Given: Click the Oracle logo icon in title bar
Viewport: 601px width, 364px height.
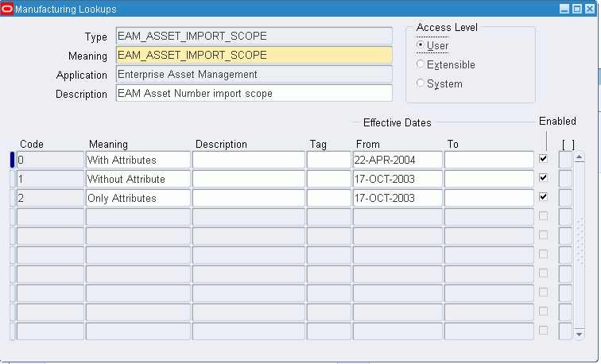Looking at the screenshot, I should (7, 9).
